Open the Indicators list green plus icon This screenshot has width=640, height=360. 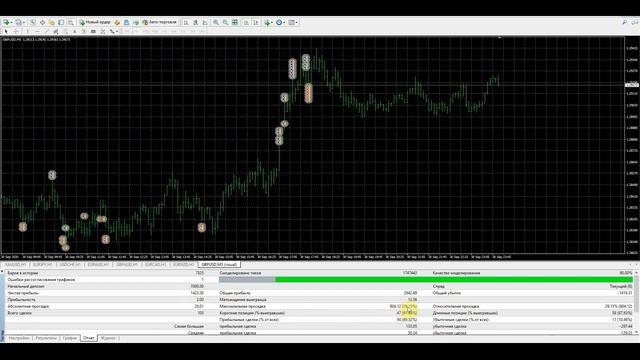(267, 22)
